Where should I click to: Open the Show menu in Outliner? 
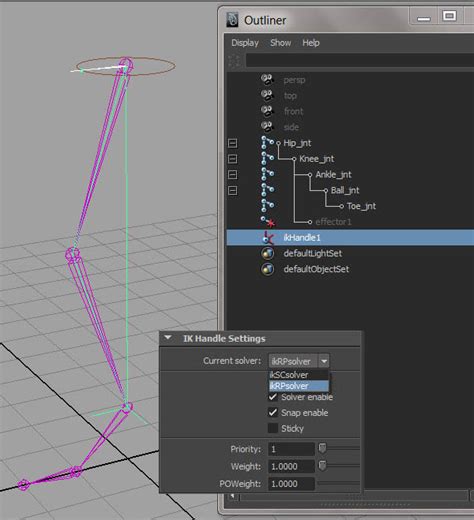[281, 43]
